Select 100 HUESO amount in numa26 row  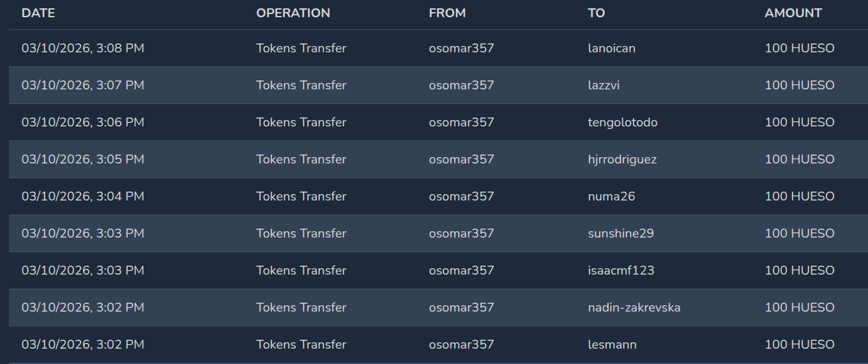pos(799,196)
